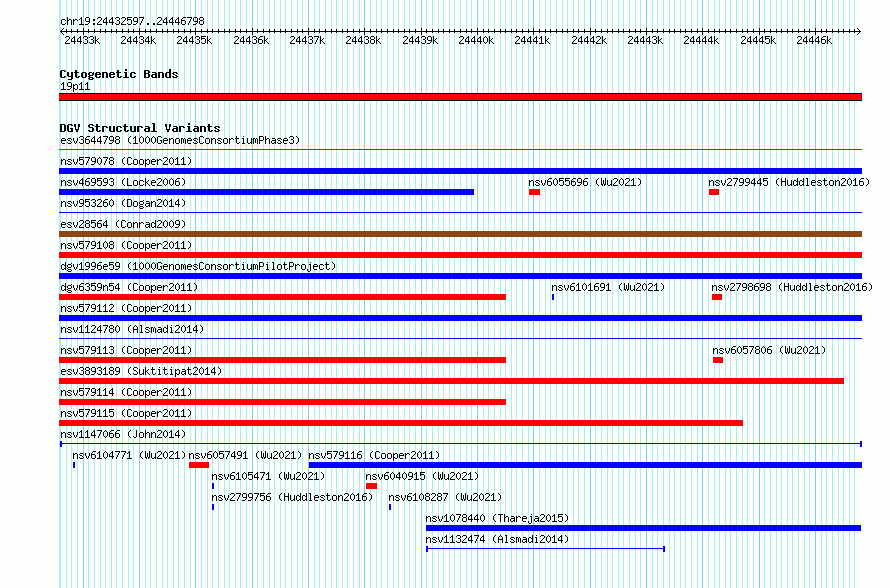Open the nsv469593 (Locke2006) variant label
Image resolution: width=890 pixels, height=588 pixels.
123,182
